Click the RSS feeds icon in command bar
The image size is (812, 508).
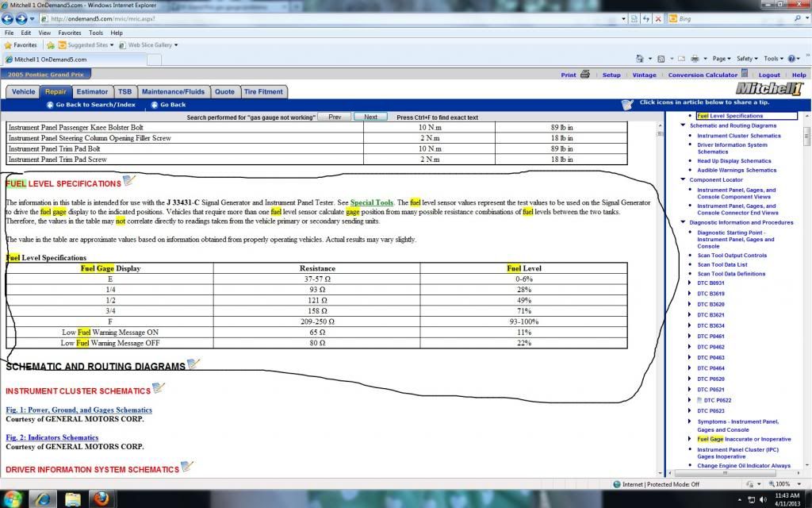(661, 59)
